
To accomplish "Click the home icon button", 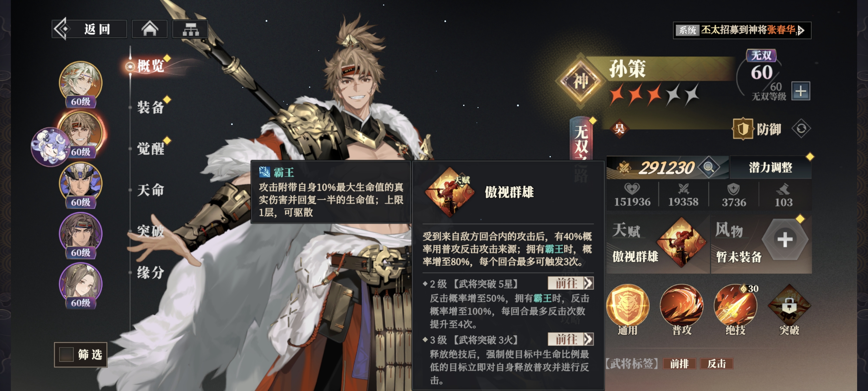I will click(149, 29).
